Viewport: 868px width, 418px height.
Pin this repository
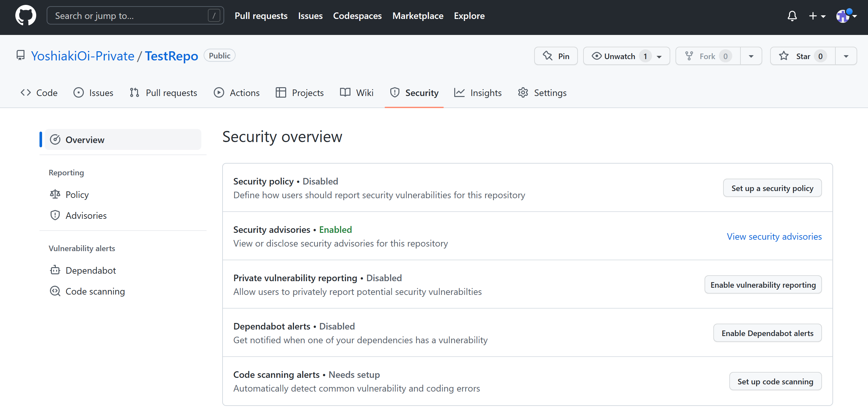[x=556, y=56]
